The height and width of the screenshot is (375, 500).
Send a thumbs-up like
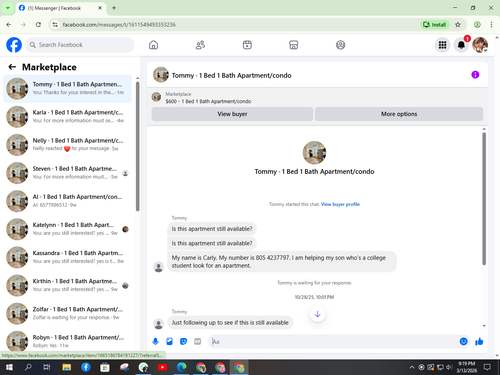click(x=479, y=341)
